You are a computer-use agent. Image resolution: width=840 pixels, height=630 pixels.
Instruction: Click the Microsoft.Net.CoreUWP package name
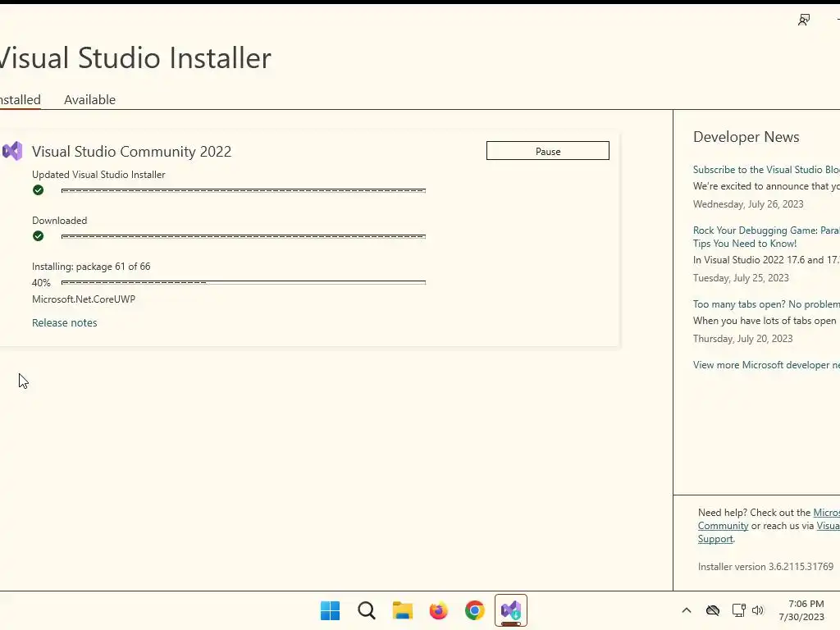tap(84, 299)
